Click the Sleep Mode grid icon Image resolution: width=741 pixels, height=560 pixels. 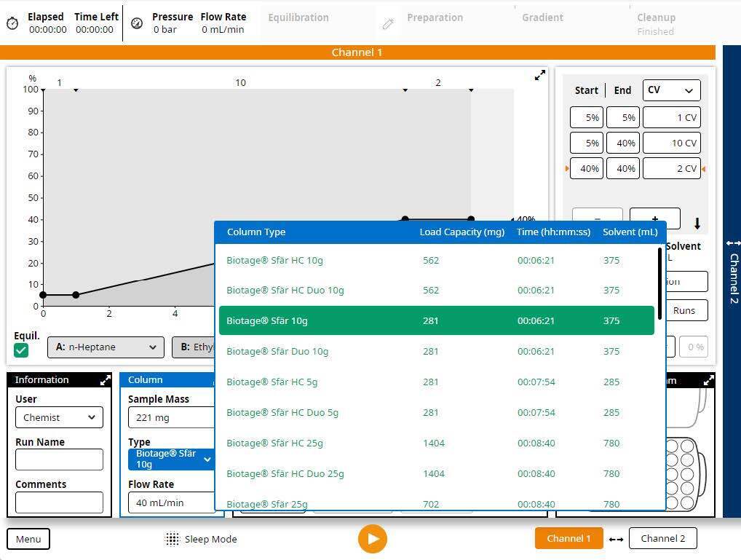[173, 539]
